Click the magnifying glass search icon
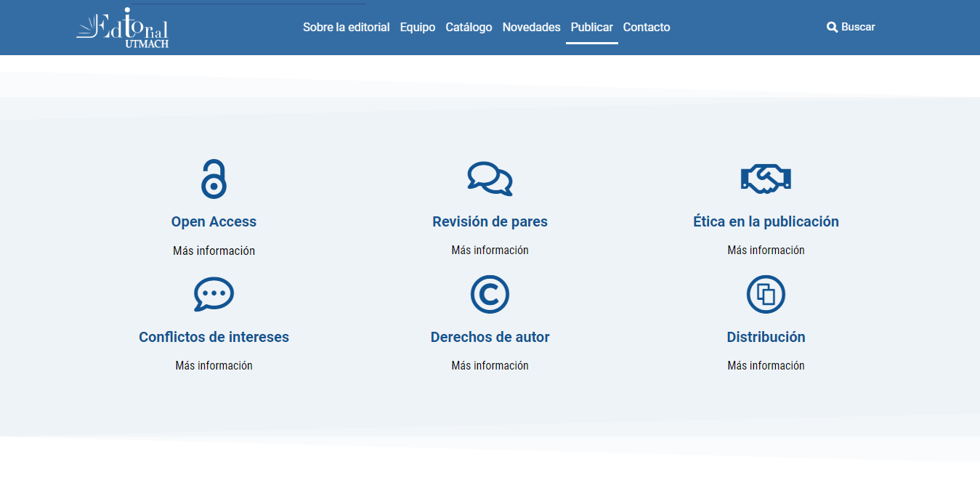This screenshot has width=980, height=477. (x=833, y=27)
